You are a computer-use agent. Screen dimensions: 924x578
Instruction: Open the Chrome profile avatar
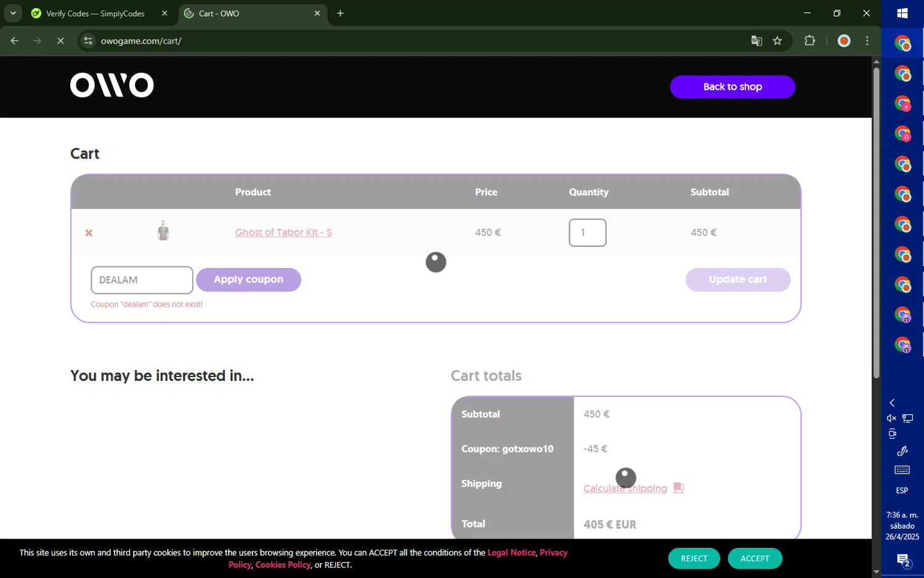point(844,41)
